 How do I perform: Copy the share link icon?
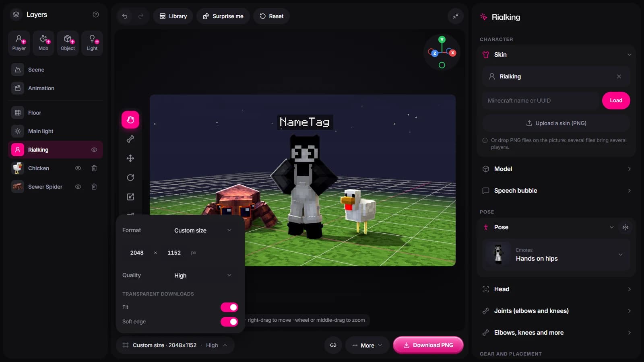[x=333, y=345]
